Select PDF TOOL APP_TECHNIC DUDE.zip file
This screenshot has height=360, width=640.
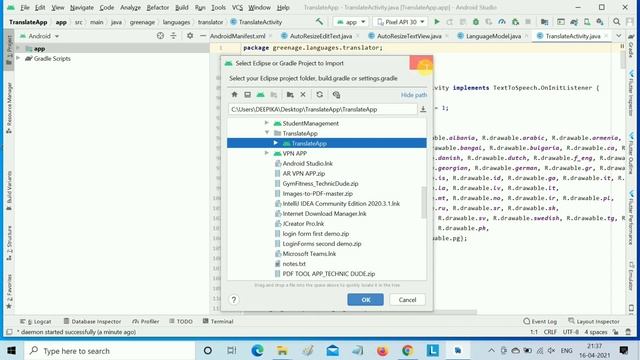click(x=329, y=273)
